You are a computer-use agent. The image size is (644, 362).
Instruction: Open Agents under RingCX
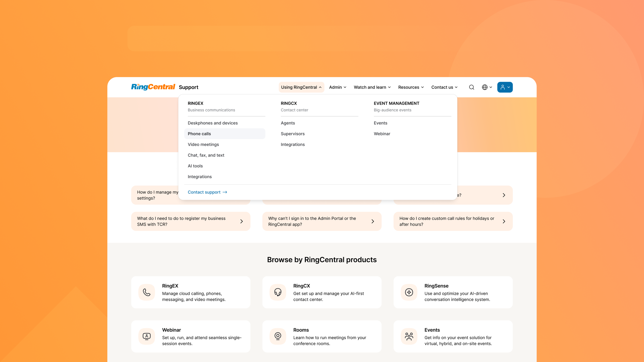288,123
